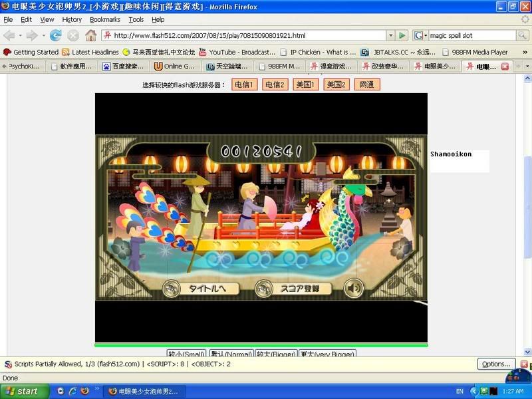The width and height of the screenshot is (532, 399).
Task: Select the 网通 game server button
Action: tap(367, 84)
